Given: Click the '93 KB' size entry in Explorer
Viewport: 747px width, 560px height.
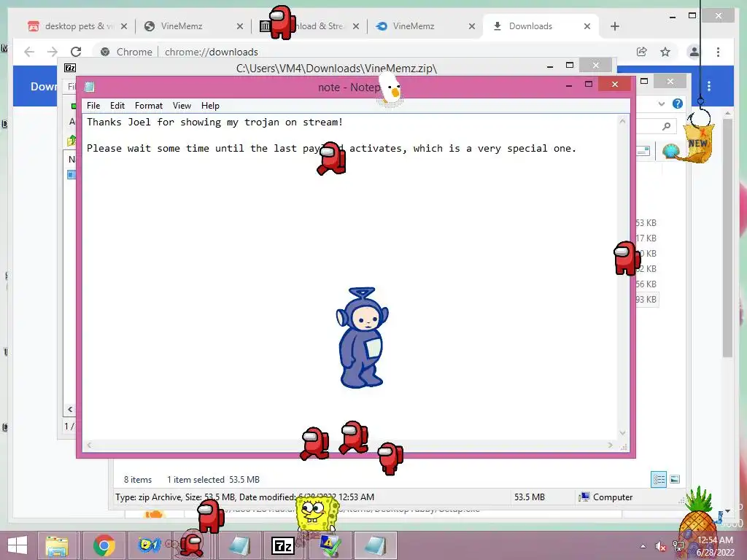Looking at the screenshot, I should (646, 300).
